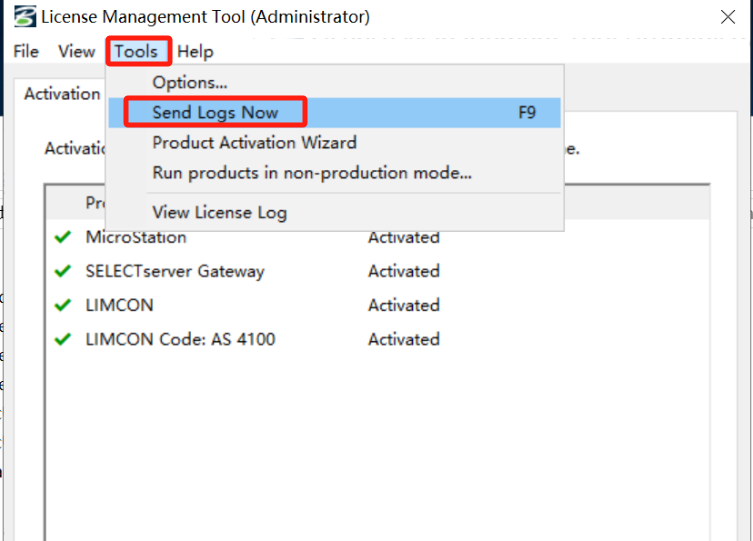Image resolution: width=753 pixels, height=541 pixels.
Task: Close the open Tools menu
Action: 138,51
